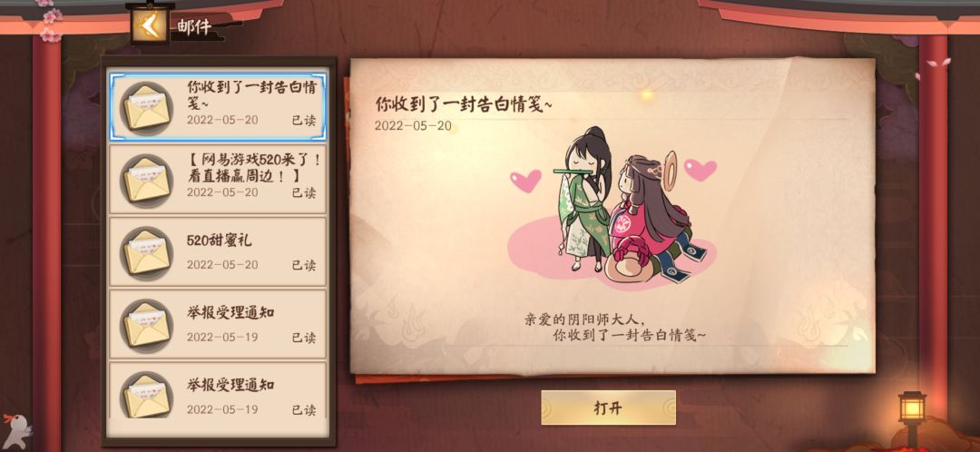Select the 你收到了一封告白情笺 mail entry

218,107
